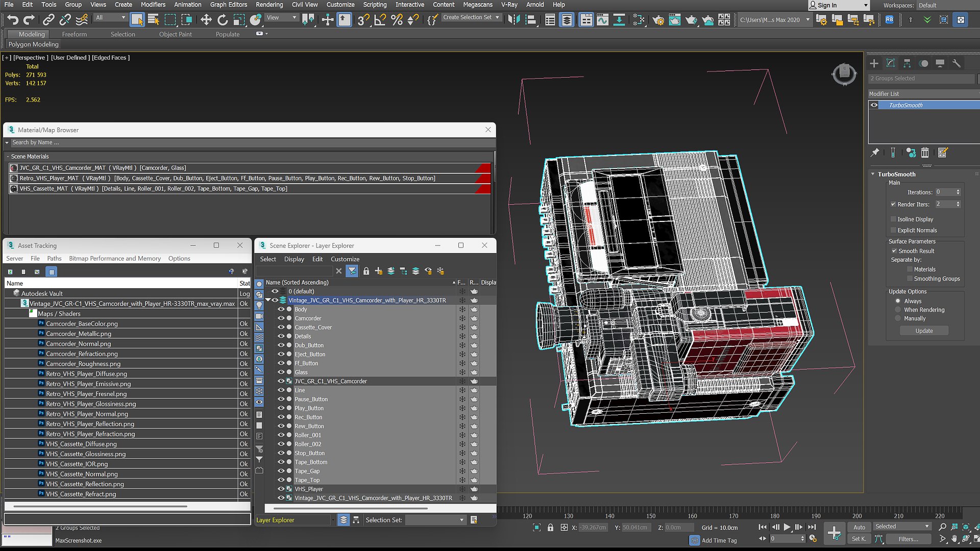Viewport: 980px width, 551px height.
Task: Select the Select and Move tool
Action: [206, 20]
